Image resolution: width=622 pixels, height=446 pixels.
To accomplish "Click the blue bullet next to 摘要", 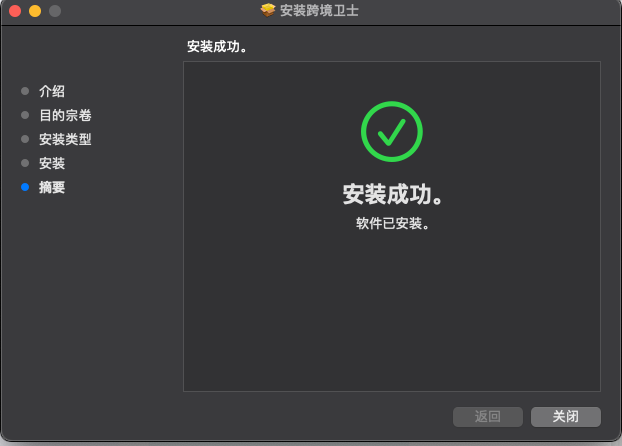I will pos(25,187).
